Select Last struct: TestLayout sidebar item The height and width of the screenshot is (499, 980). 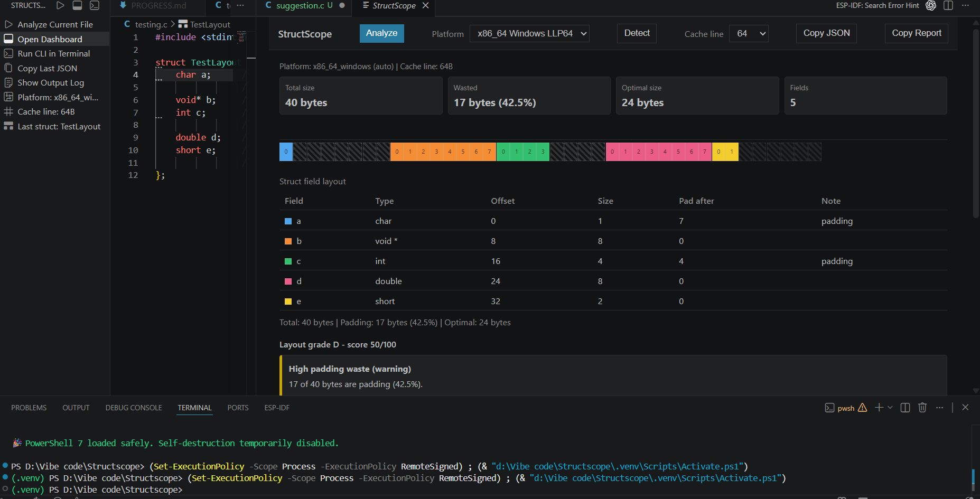coord(55,126)
